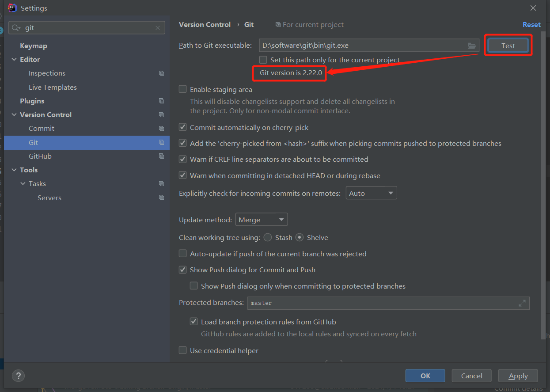Image resolution: width=550 pixels, height=392 pixels.
Task: Open Live Templates settings page
Action: pos(53,87)
